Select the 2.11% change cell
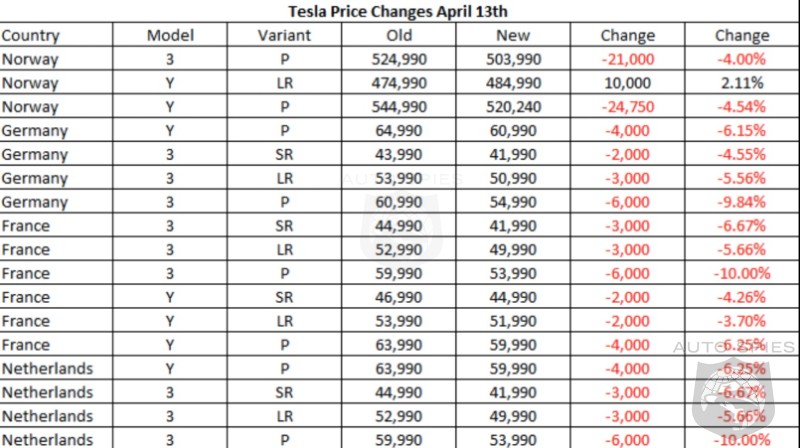 coord(741,83)
